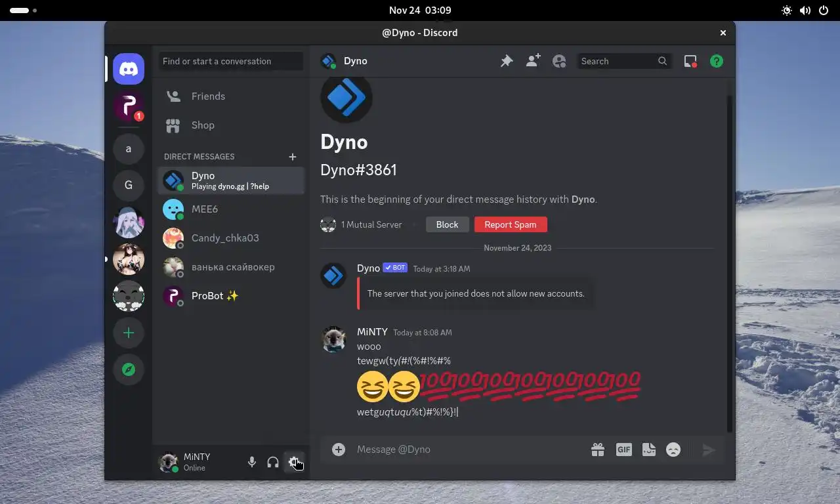Click Dyno large profile avatar
840x504 pixels.
click(346, 98)
